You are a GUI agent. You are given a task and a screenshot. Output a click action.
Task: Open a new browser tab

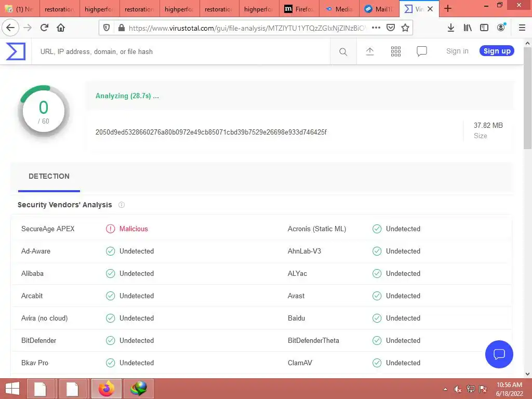click(447, 8)
